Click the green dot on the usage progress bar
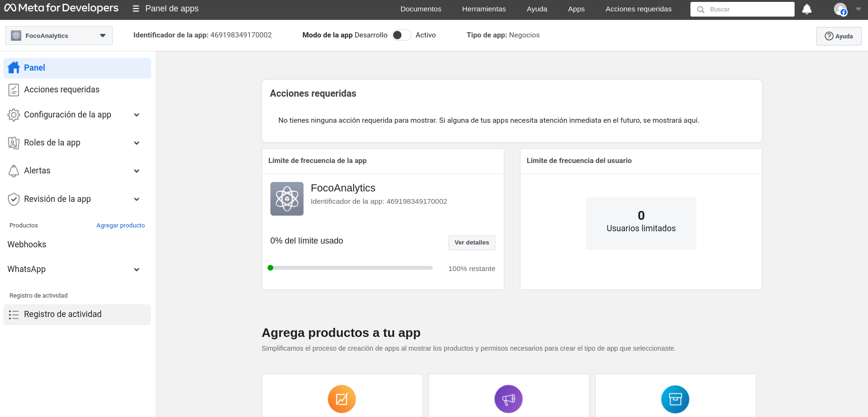Screen dimensions: 868x417 270,268
